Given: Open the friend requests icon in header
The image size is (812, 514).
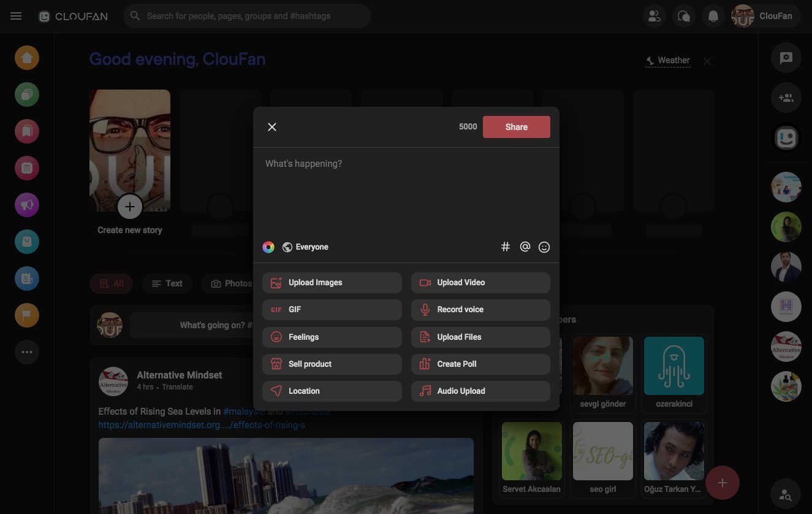Looking at the screenshot, I should pos(655,17).
